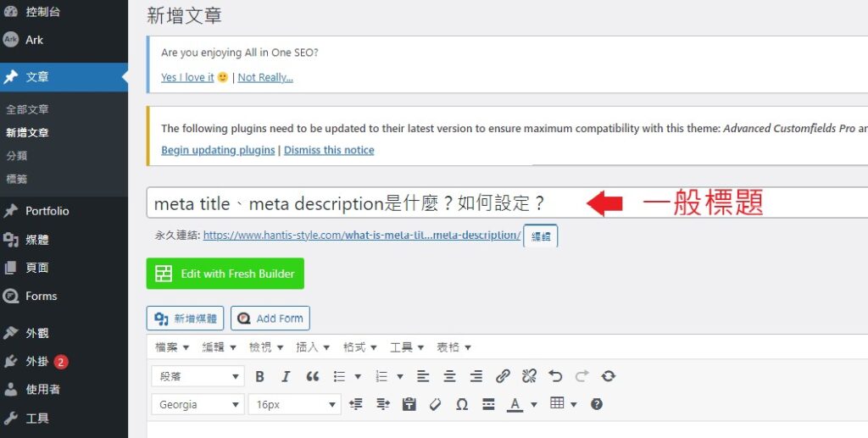
Task: Open the 工具 tools menu in editor menubar
Action: pyautogui.click(x=407, y=347)
